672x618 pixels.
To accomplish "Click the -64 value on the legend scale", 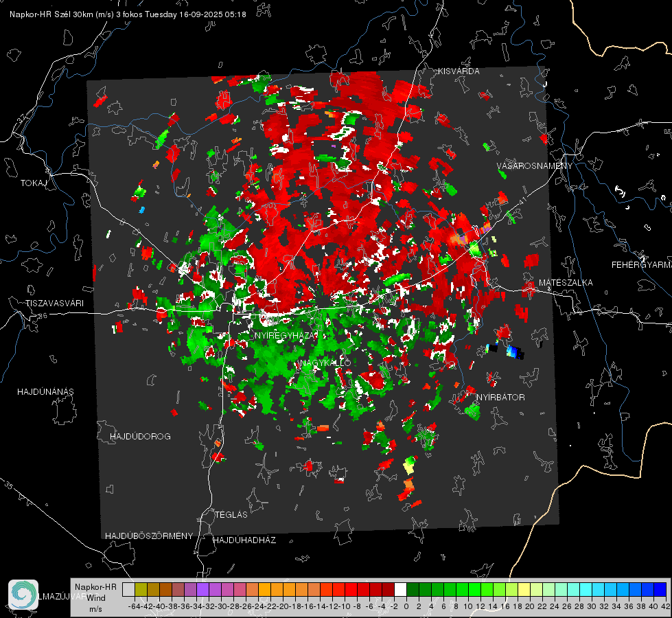I will (135, 606).
